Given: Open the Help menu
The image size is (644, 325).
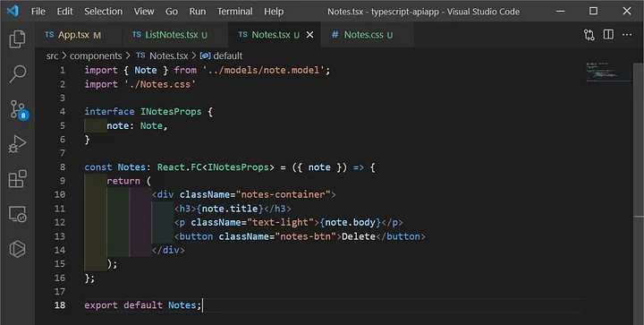Looking at the screenshot, I should pos(274,12).
